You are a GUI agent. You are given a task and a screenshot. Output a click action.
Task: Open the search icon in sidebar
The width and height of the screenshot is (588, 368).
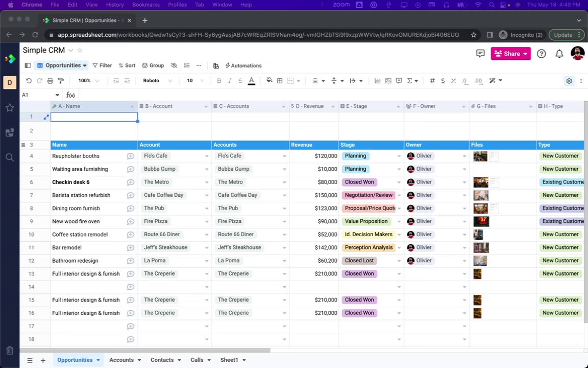[x=10, y=157]
